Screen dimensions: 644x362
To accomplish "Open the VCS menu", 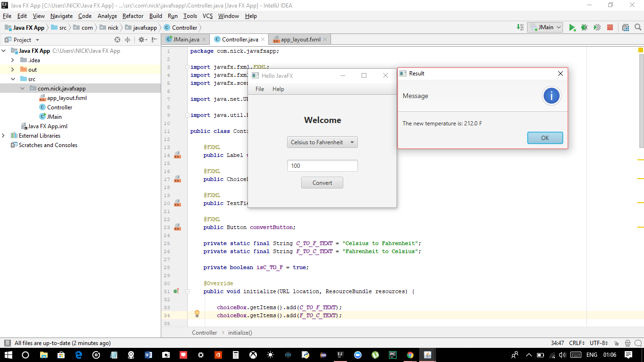I will pyautogui.click(x=208, y=16).
